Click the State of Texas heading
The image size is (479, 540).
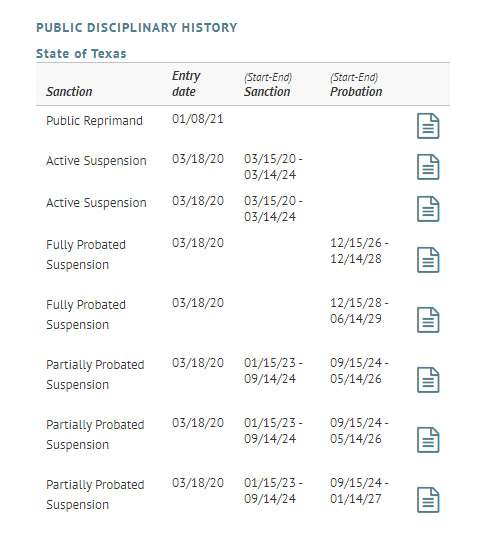coord(81,54)
